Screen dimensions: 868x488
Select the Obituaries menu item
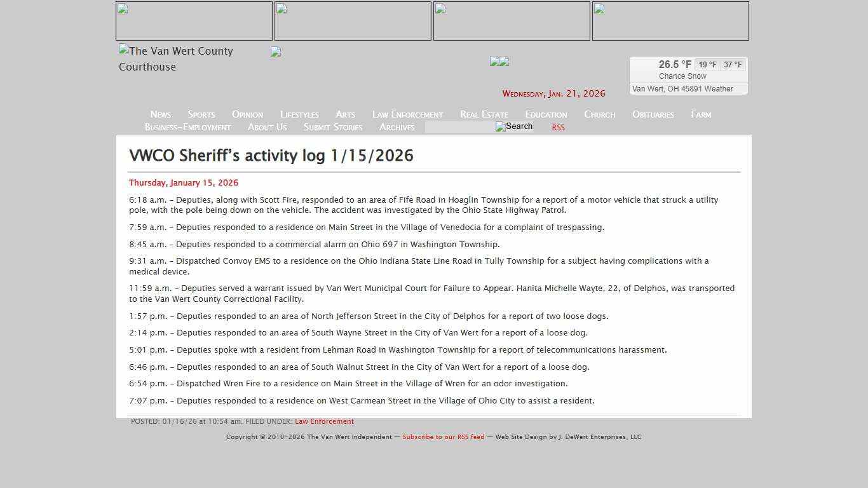point(653,114)
